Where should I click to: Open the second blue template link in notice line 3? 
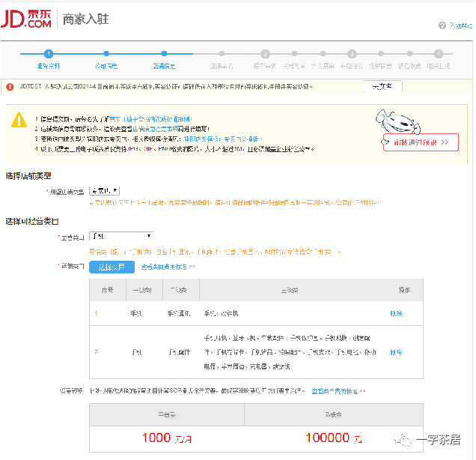pos(242,139)
